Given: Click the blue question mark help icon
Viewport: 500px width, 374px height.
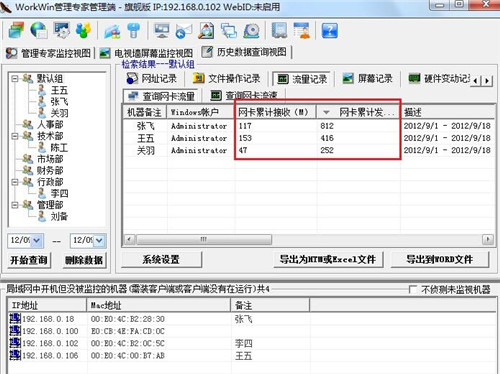Looking at the screenshot, I should 329,31.
